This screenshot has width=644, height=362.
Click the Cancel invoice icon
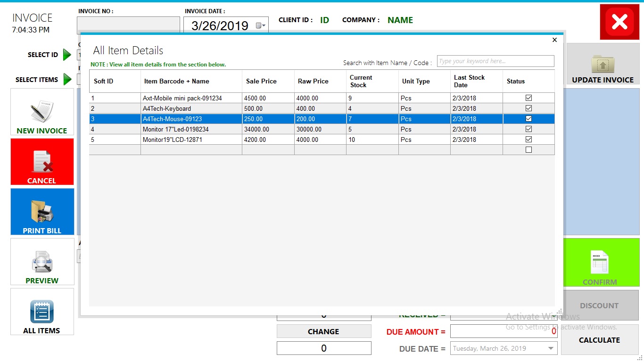[42, 162]
